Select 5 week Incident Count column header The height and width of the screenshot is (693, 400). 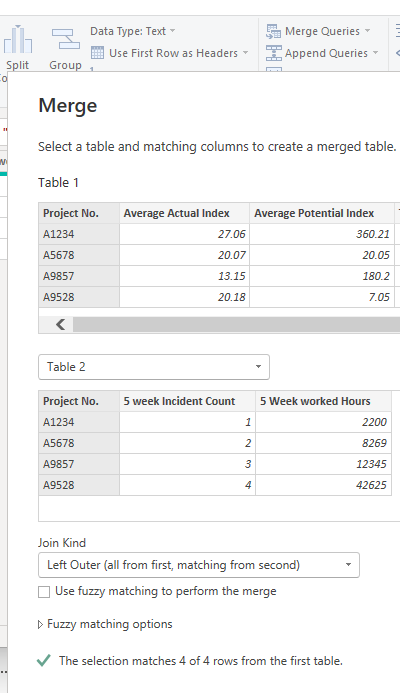pos(187,401)
